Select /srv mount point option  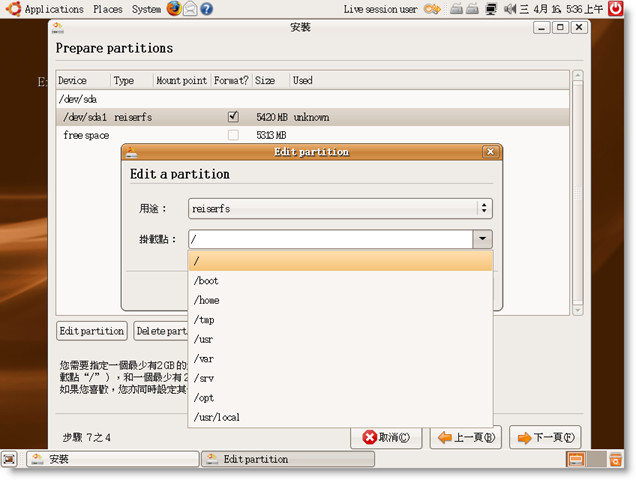tap(340, 378)
